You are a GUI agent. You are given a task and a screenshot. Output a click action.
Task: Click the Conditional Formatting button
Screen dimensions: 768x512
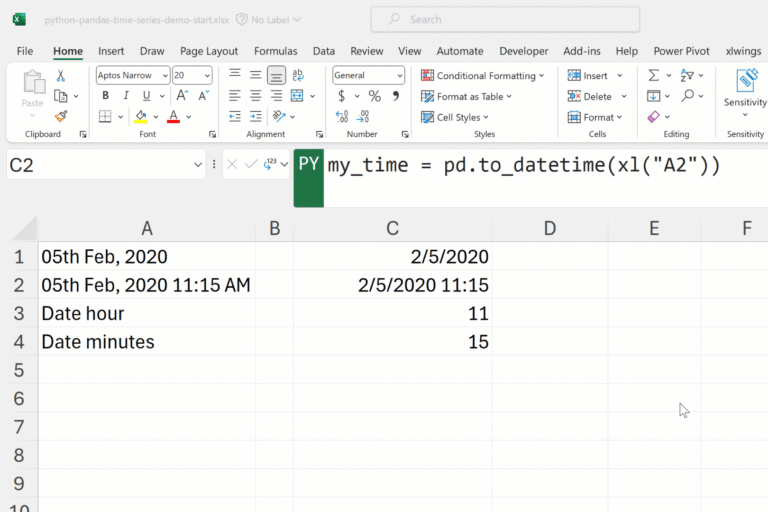point(484,75)
